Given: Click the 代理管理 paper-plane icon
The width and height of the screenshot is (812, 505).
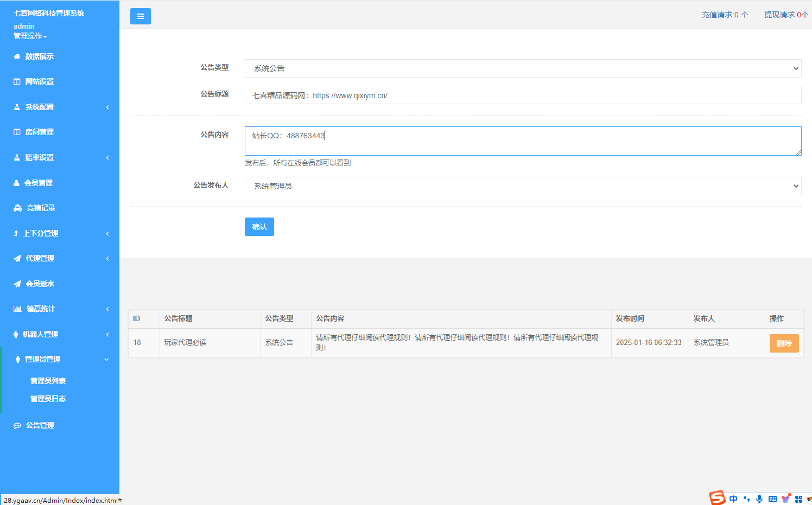Looking at the screenshot, I should 17,258.
